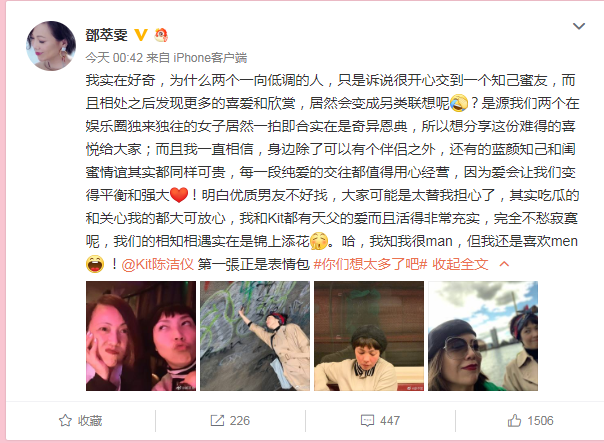Screen dimensions: 604x443
Task: Click the 今天 00:42 timestamp link
Action: click(114, 58)
